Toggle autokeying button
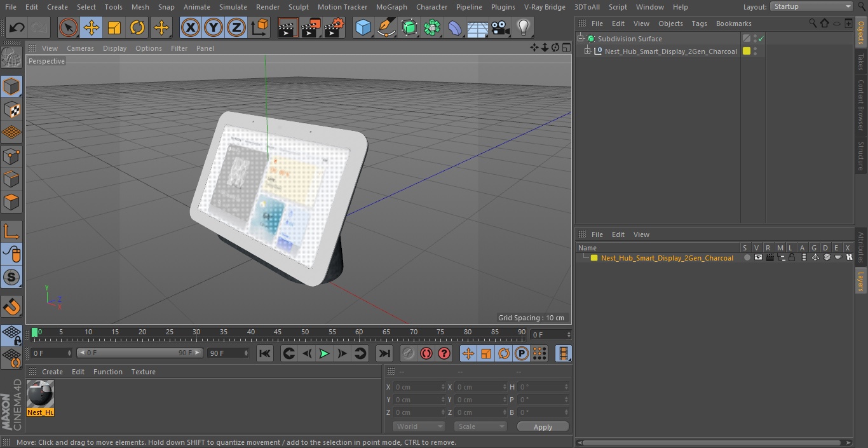The image size is (868, 448). click(426, 353)
